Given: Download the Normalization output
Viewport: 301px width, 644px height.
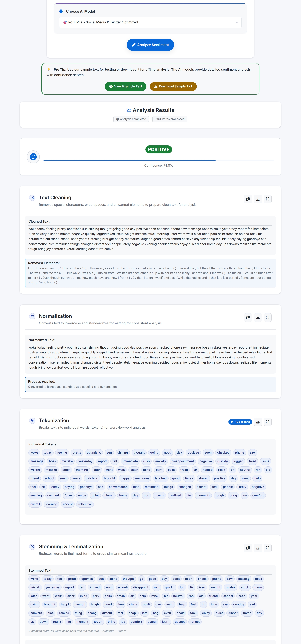Looking at the screenshot, I should tap(258, 317).
